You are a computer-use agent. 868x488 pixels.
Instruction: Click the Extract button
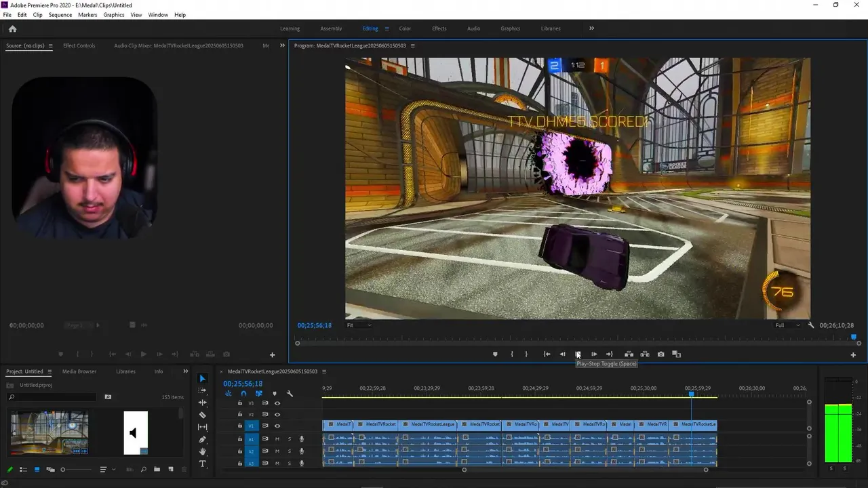[644, 354]
